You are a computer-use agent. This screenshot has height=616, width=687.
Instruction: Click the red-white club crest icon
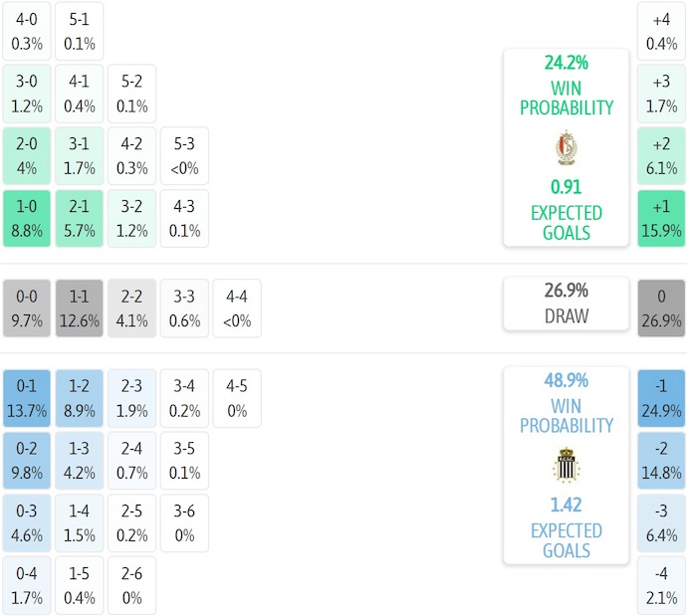(x=566, y=148)
